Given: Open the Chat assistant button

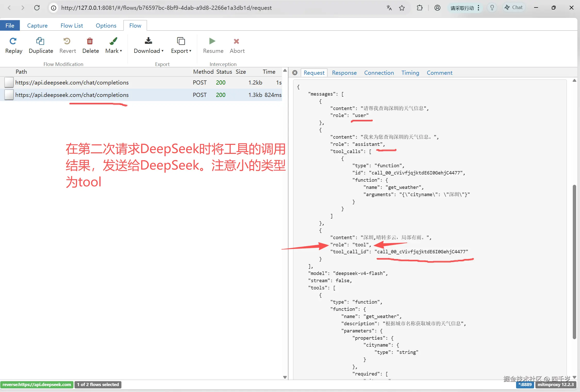Looking at the screenshot, I should pos(514,7).
